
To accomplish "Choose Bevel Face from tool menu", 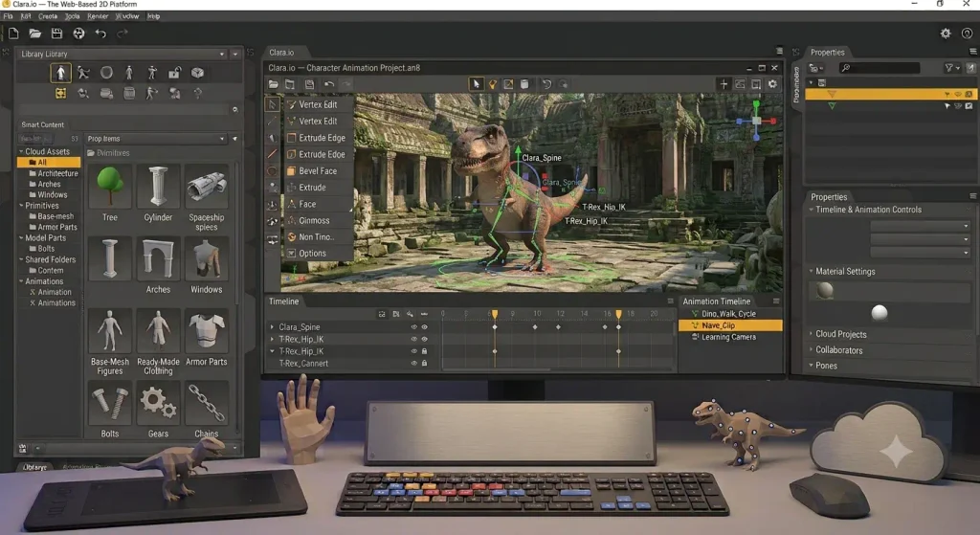I will coord(319,170).
